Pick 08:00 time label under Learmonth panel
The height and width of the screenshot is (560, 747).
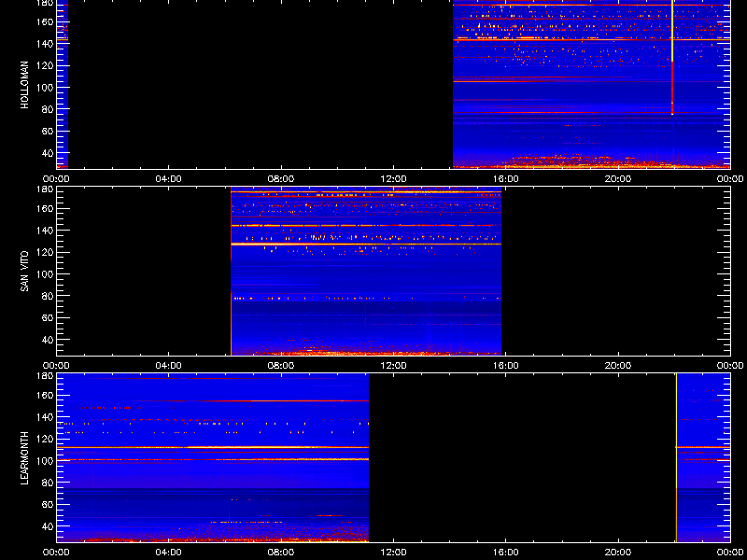pos(281,553)
